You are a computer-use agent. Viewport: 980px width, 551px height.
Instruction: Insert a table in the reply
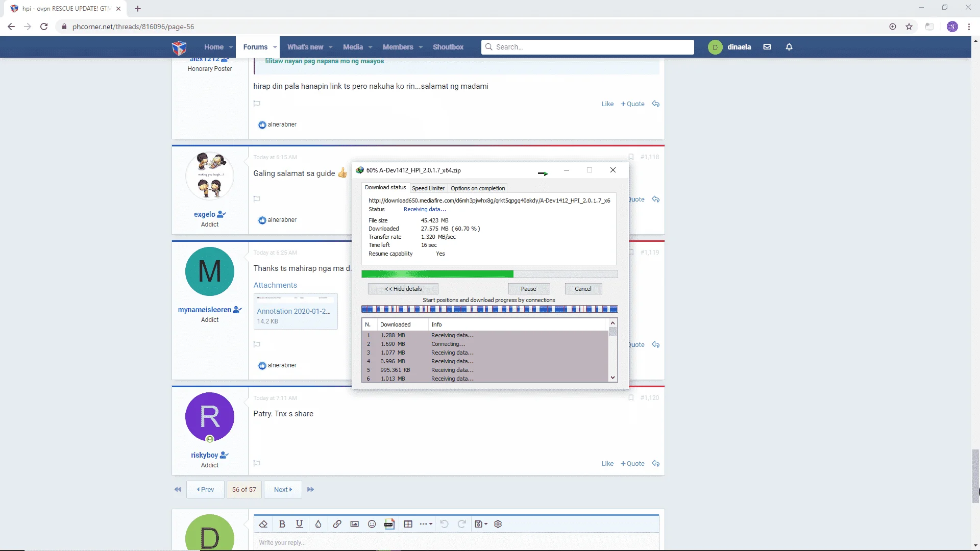pyautogui.click(x=408, y=524)
